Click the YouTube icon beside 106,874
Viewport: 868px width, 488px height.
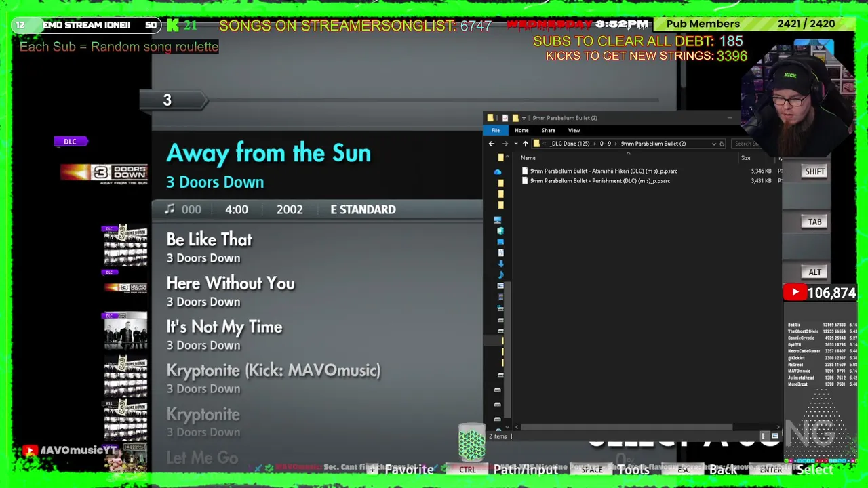pos(795,293)
